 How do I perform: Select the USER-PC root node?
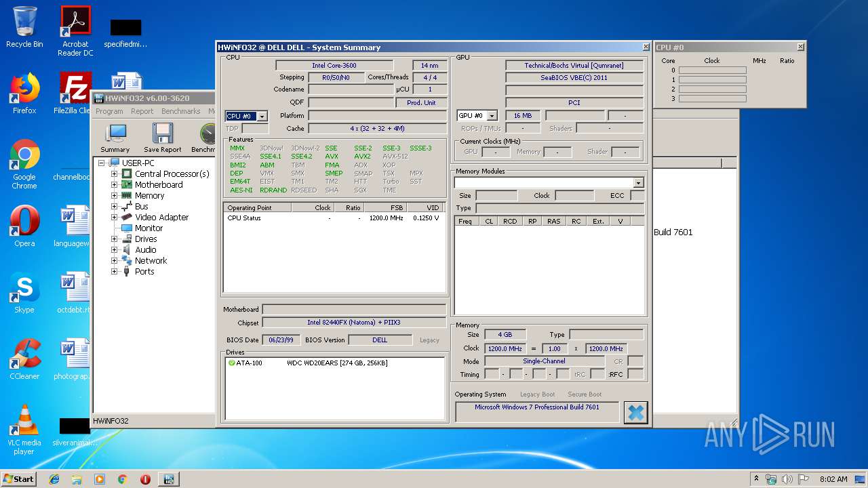pyautogui.click(x=138, y=163)
